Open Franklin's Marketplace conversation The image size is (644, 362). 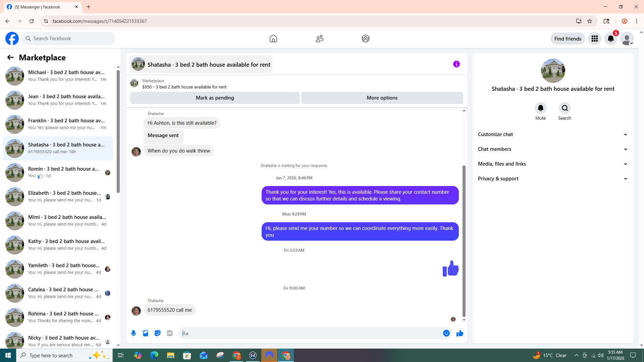tap(58, 124)
